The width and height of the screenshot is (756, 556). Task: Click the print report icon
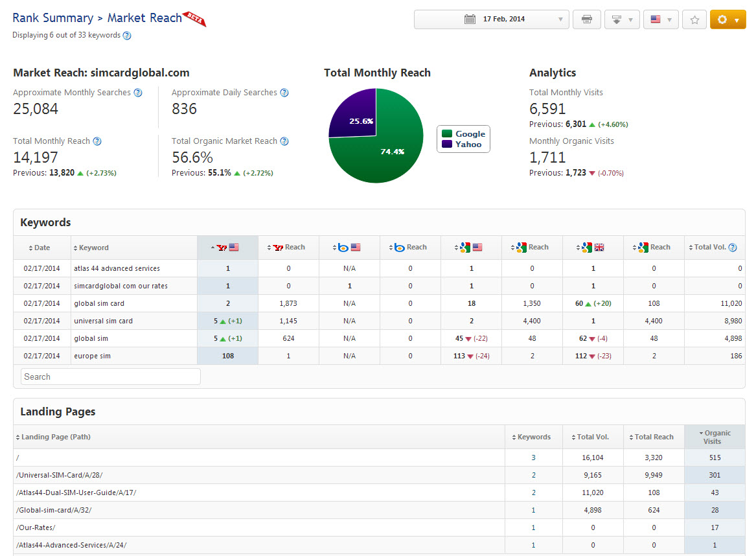pyautogui.click(x=586, y=19)
